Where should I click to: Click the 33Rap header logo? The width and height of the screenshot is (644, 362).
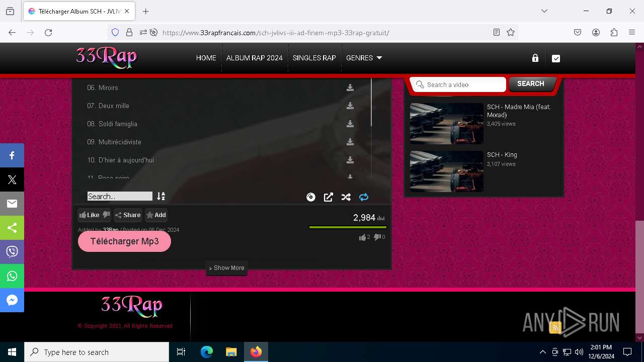pyautogui.click(x=106, y=57)
